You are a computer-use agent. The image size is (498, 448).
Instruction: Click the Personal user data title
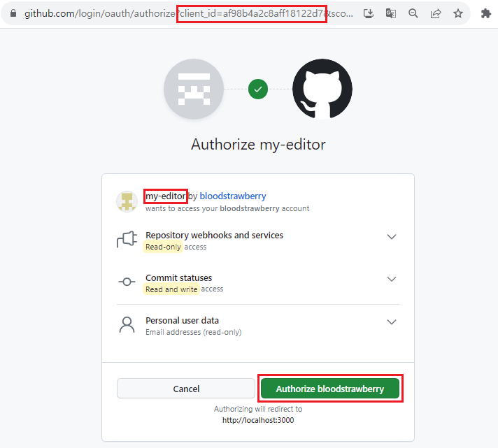183,321
